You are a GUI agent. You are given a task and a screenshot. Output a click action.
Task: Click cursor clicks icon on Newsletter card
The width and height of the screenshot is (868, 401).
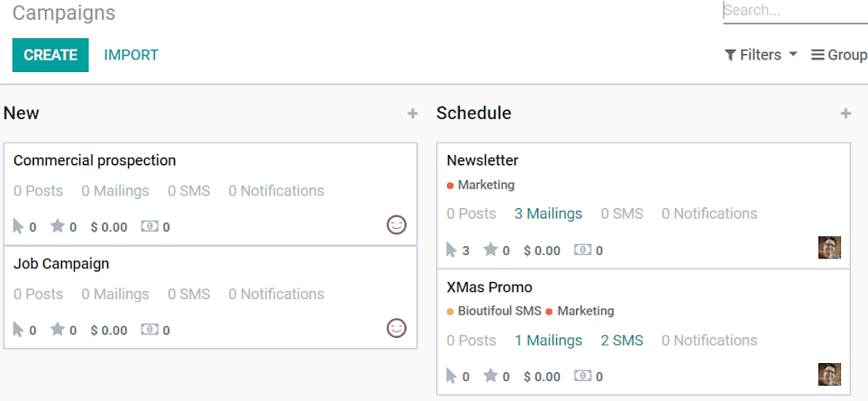452,250
